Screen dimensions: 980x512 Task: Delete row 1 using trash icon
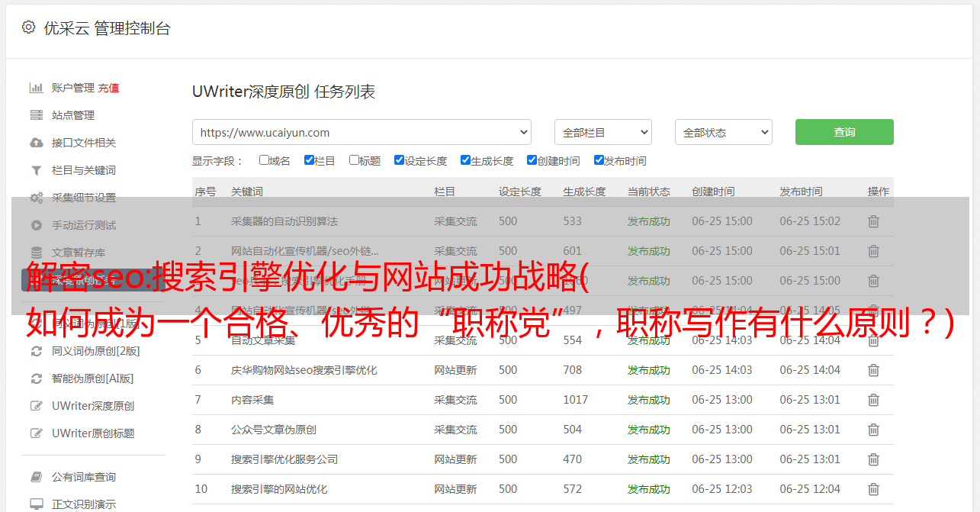(873, 221)
